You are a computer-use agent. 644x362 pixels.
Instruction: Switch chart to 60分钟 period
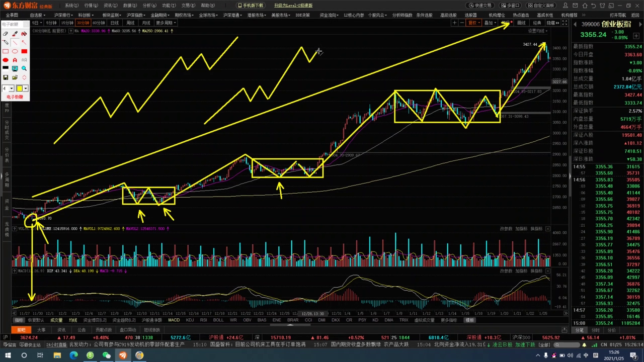click(x=99, y=23)
